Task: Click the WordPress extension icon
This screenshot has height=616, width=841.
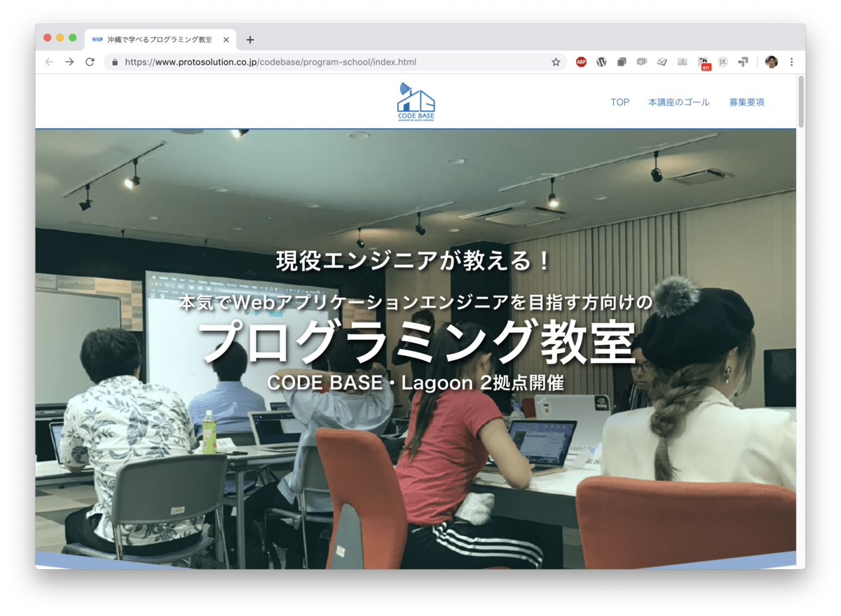Action: (x=601, y=62)
